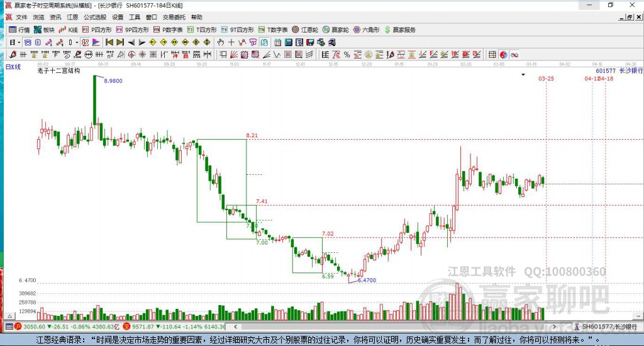Toggle the colorful triangle chart icon
Viewport: 644px width, 346px height.
coord(96,42)
